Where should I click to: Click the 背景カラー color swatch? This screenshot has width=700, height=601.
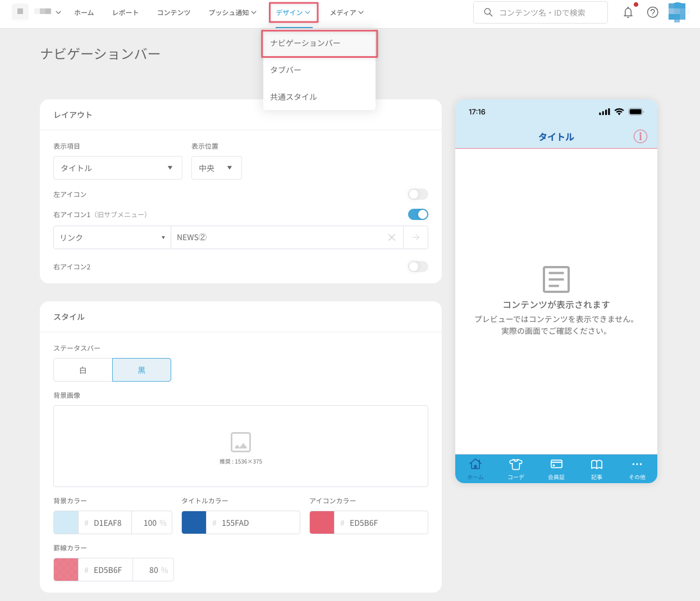(x=66, y=522)
